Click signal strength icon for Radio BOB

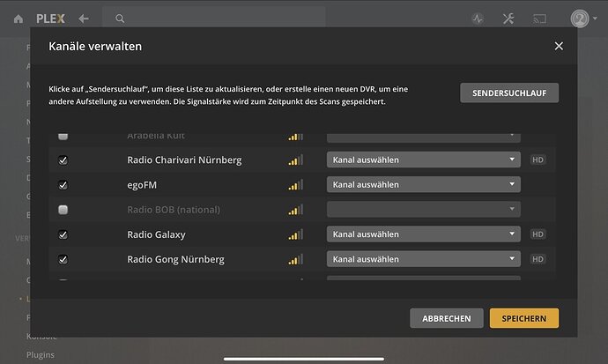295,210
